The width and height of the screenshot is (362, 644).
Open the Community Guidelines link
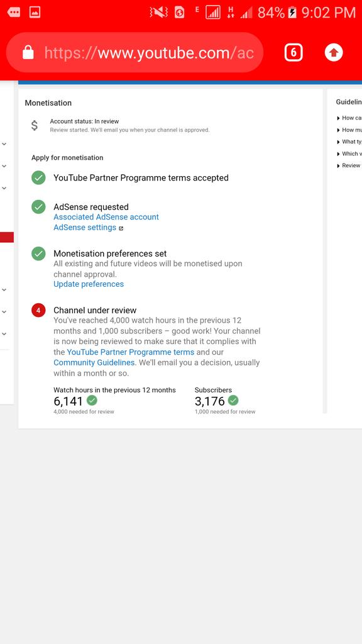[94, 363]
